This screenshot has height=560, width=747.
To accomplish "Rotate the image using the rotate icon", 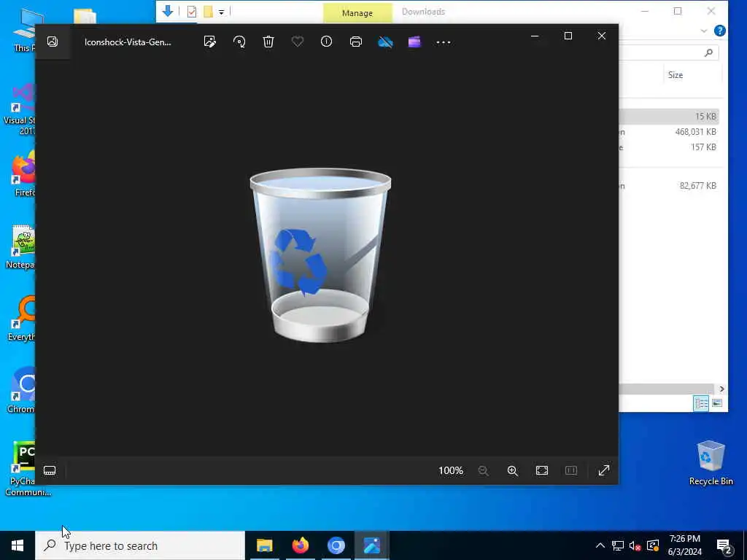I will 239,42.
